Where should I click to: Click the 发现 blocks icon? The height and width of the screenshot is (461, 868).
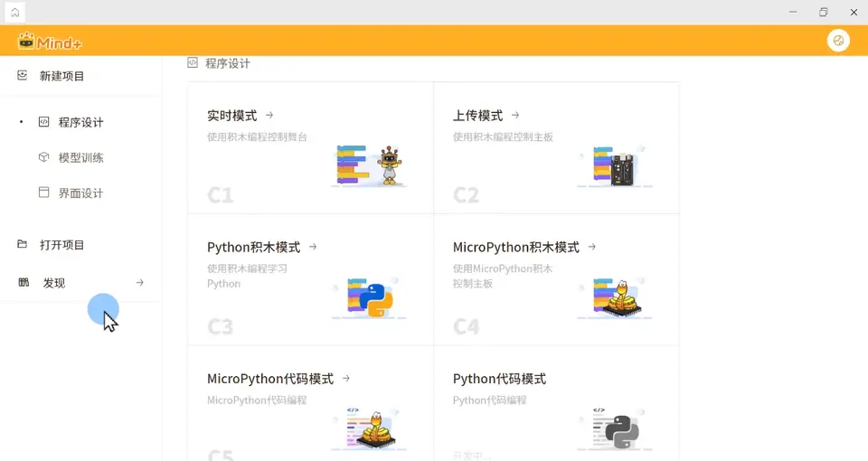[x=24, y=282]
